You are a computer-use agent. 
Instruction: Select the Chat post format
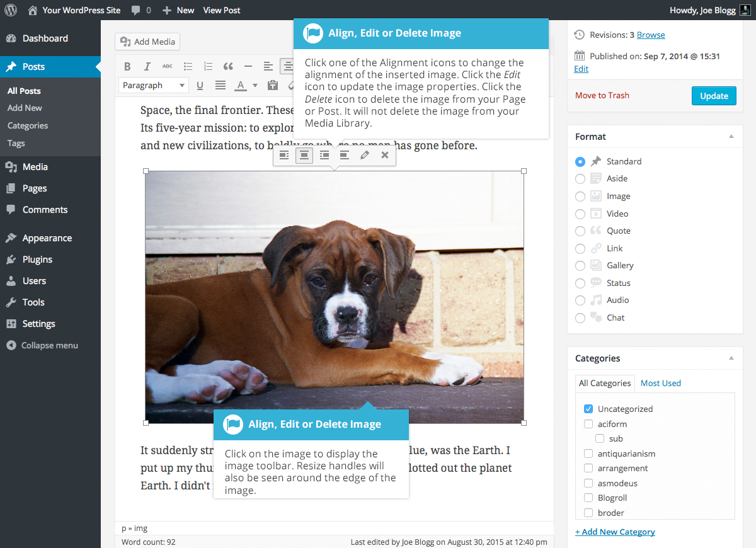click(580, 318)
